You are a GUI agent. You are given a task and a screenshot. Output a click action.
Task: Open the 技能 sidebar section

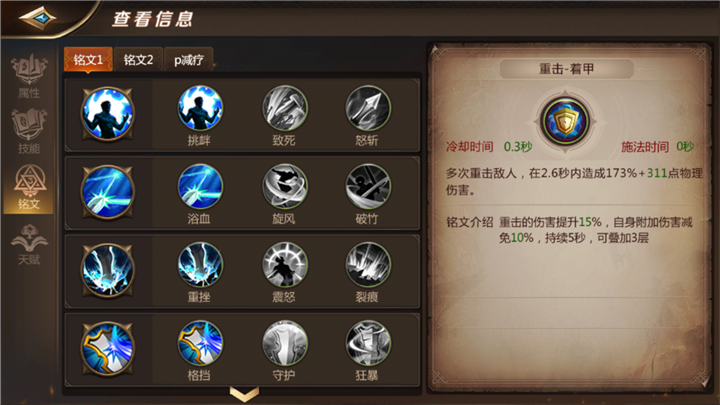[29, 131]
